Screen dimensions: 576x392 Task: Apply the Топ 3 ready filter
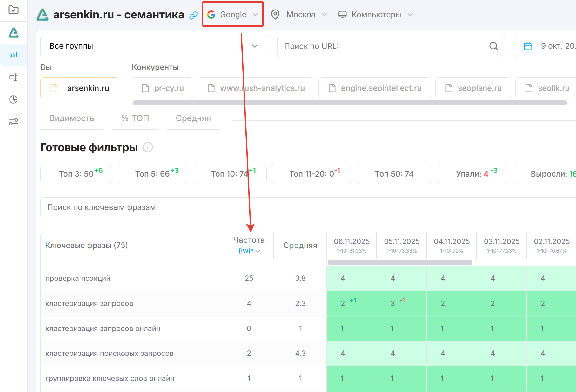pos(76,174)
